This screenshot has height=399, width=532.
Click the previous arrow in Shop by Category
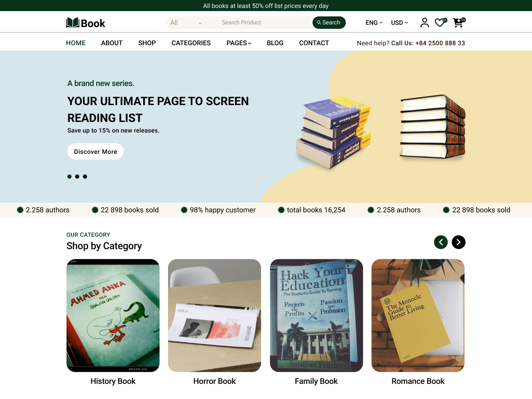[441, 242]
